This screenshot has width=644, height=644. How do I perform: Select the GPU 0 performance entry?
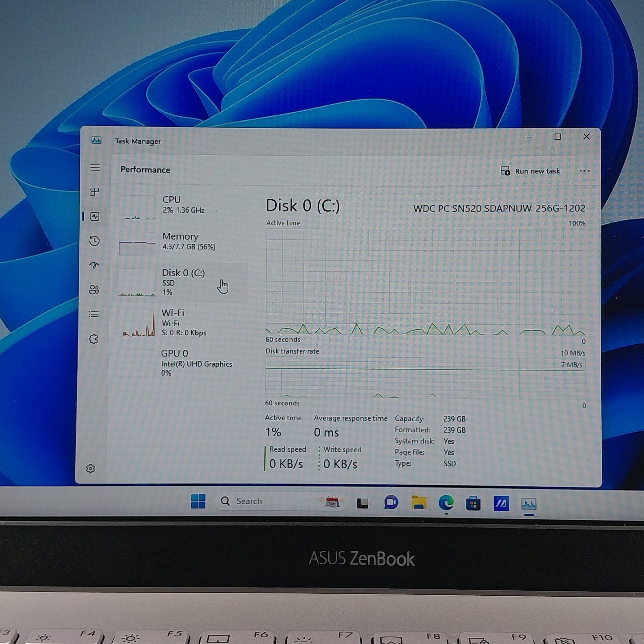(x=181, y=363)
